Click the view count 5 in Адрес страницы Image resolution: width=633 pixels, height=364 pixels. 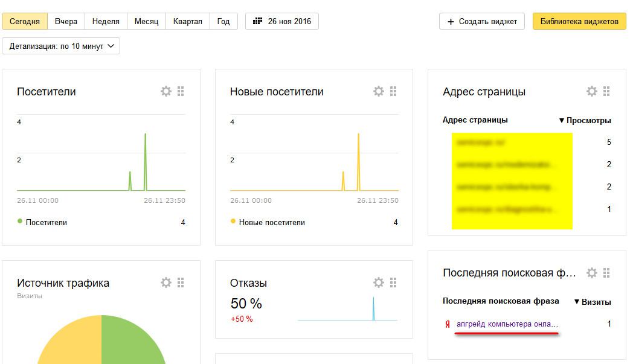coord(609,142)
